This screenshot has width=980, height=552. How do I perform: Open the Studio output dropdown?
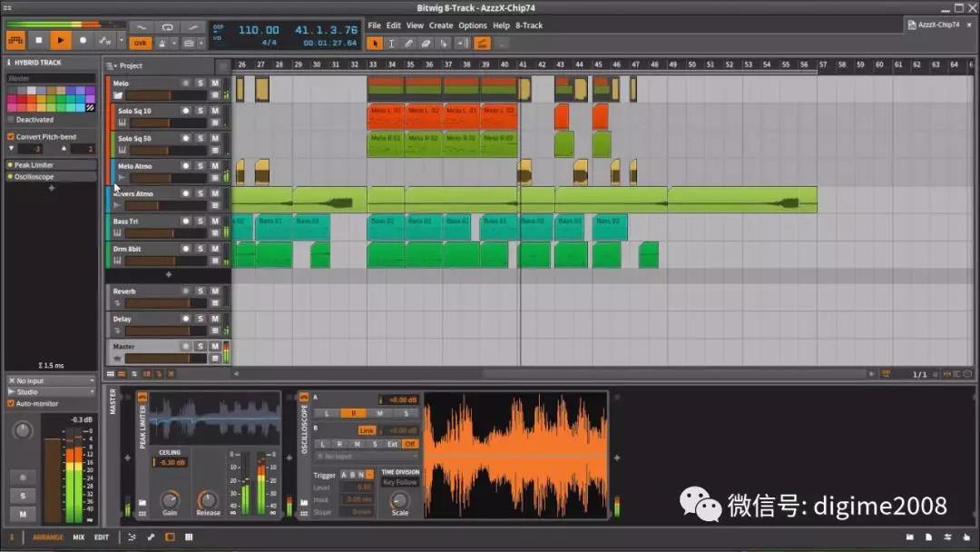51,392
